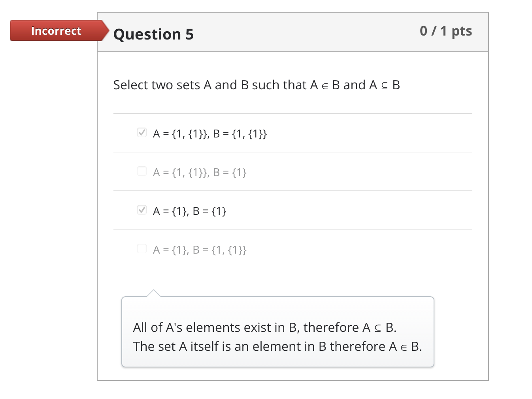Image resolution: width=532 pixels, height=399 pixels.
Task: Click the feedback line about A ∈ B
Action: (x=277, y=346)
